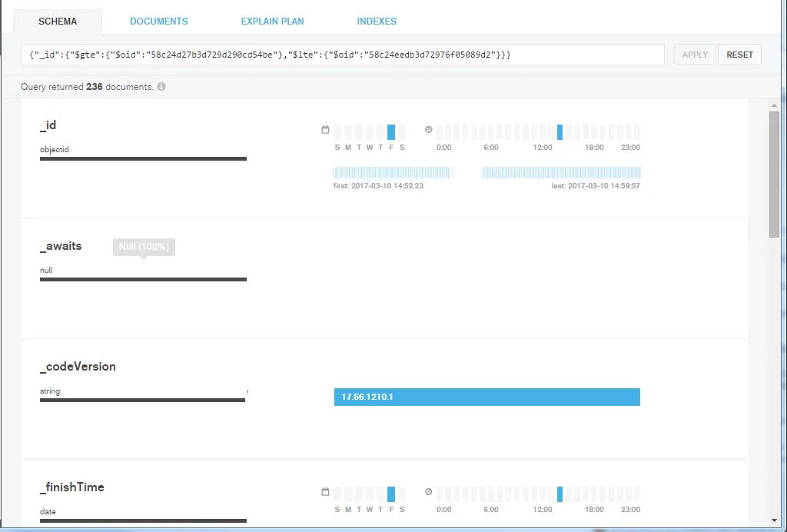This screenshot has height=532, width=787.
Task: Click the _awaits field name
Action: pos(61,246)
